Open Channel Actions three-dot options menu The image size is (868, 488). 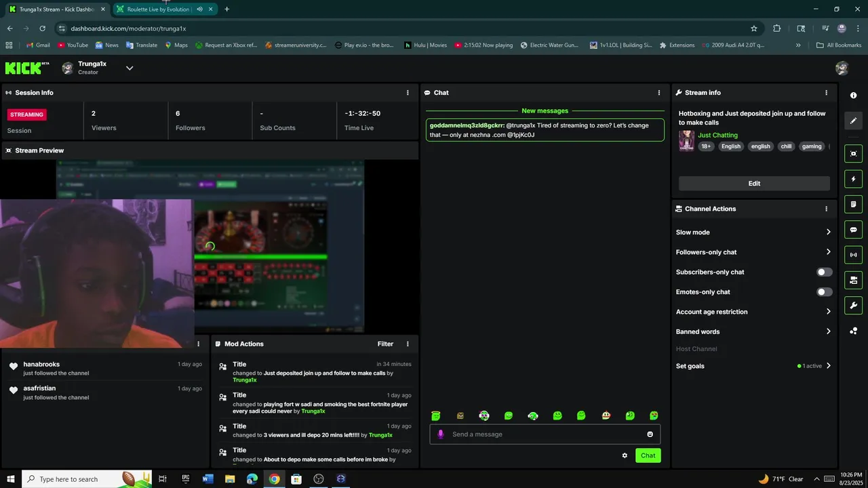826,209
